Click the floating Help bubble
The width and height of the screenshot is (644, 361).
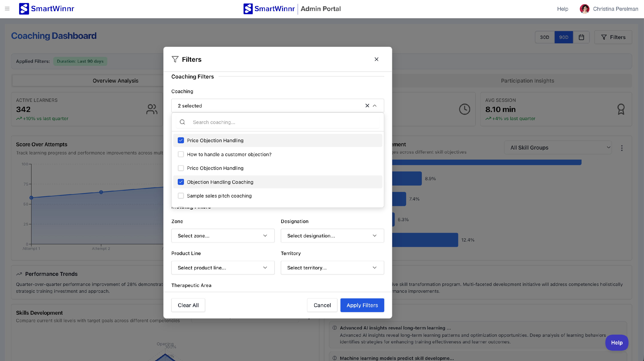click(617, 343)
